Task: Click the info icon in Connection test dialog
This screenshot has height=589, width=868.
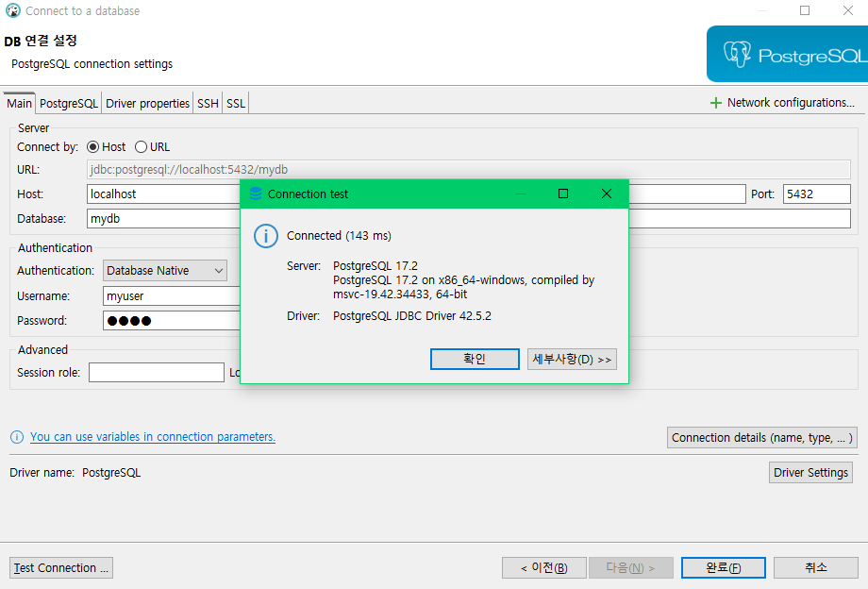Action: tap(266, 236)
